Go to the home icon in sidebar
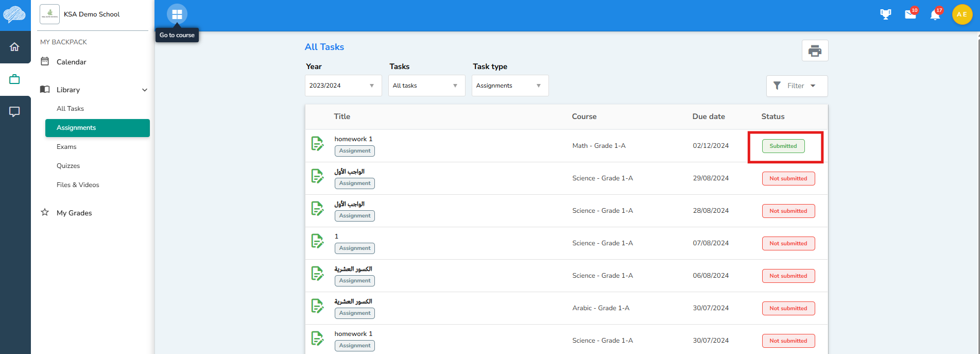980x354 pixels. point(14,47)
